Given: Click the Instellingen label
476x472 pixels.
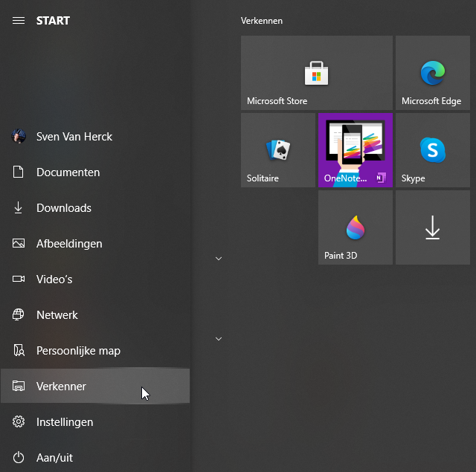Looking at the screenshot, I should click(x=65, y=422).
